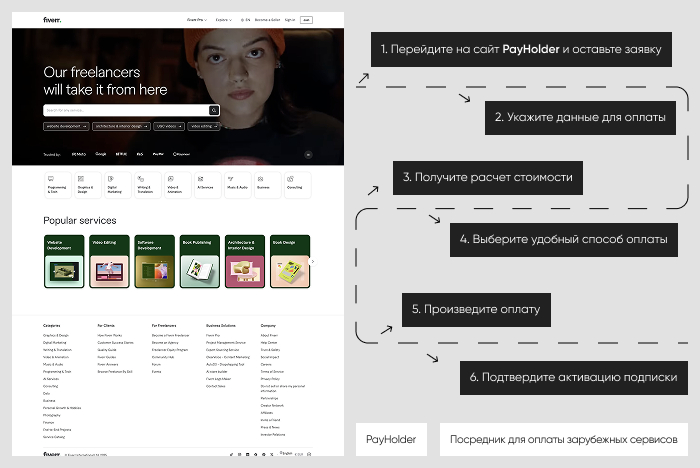700x468 pixels.
Task: Open the Terms of Service footer link
Action: [272, 372]
